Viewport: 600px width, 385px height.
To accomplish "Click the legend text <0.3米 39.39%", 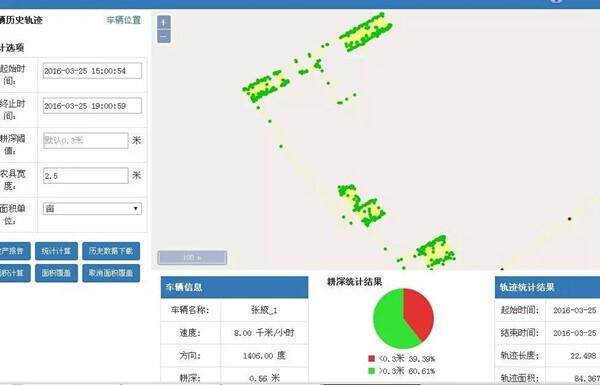I will [x=407, y=359].
